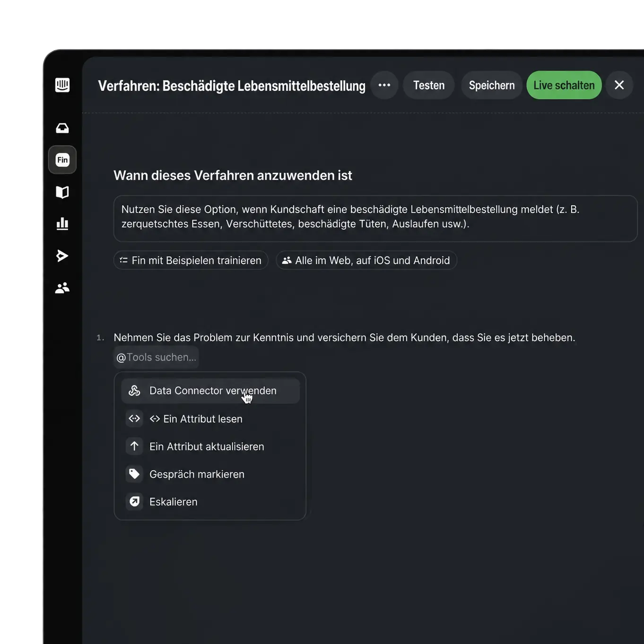Choose Data Connector verwenden menu entry

(210, 391)
